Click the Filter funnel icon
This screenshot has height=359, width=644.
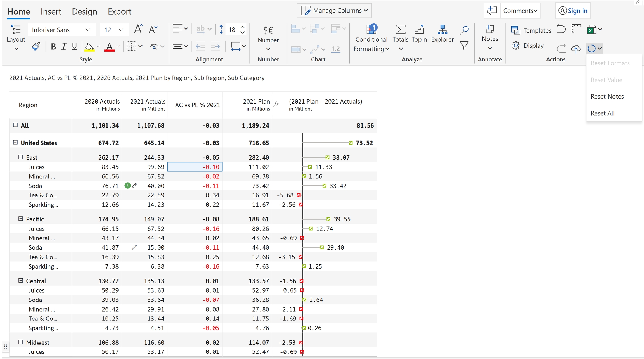(464, 46)
